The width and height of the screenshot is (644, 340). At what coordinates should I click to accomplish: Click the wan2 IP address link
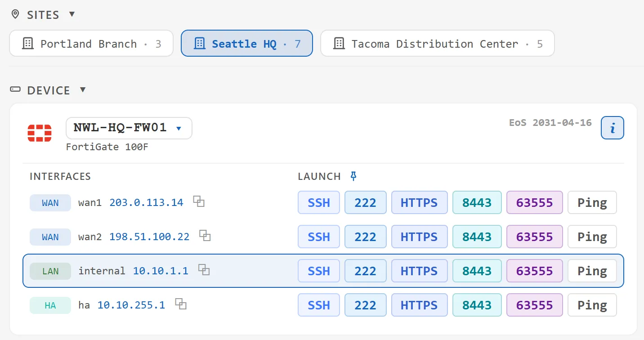point(149,237)
